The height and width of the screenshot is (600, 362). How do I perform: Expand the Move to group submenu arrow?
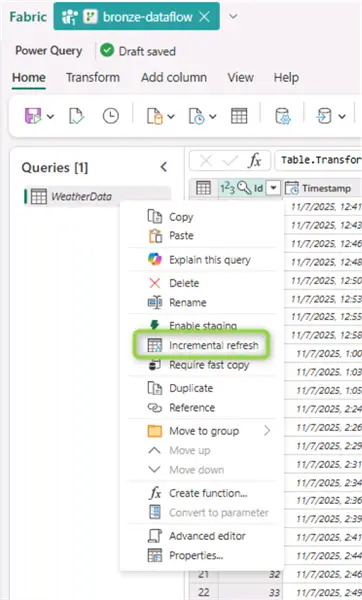pyautogui.click(x=267, y=431)
